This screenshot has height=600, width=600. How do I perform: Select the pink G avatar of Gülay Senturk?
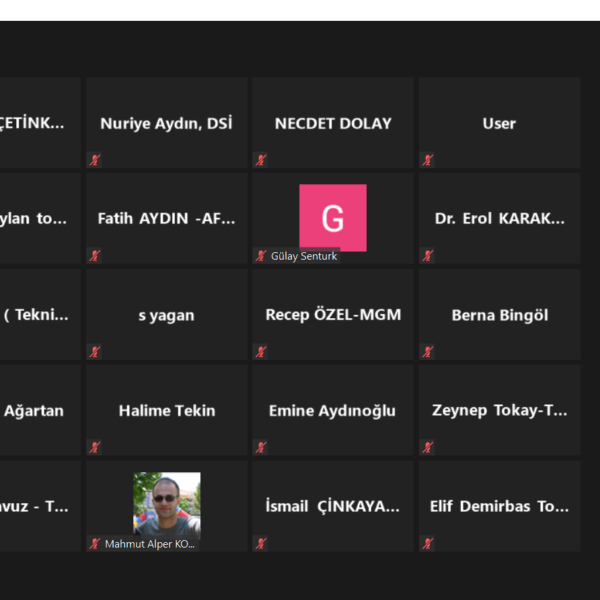pos(333,218)
